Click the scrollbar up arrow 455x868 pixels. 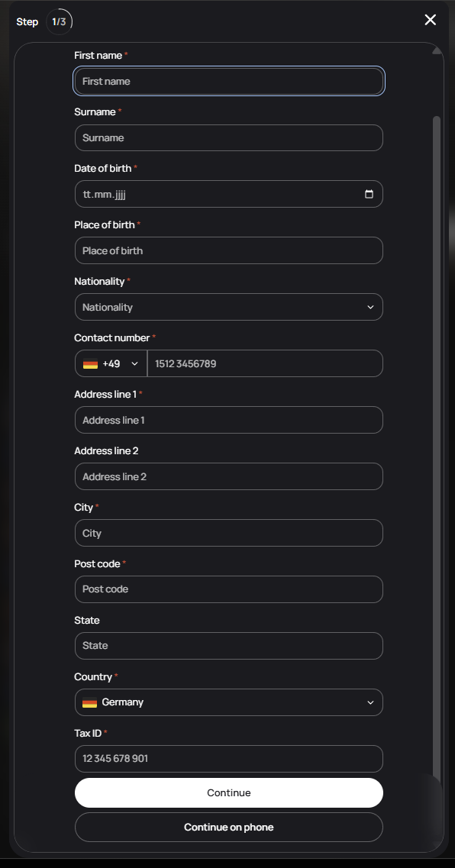(x=437, y=50)
